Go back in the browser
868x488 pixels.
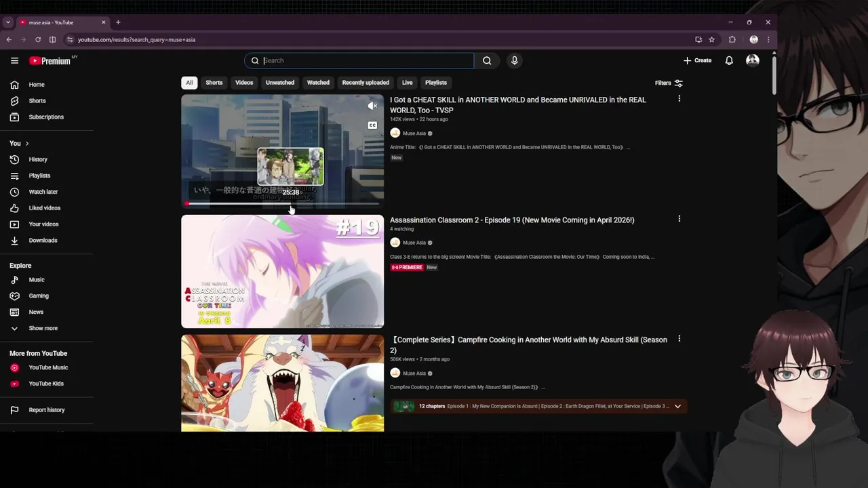[x=9, y=40]
